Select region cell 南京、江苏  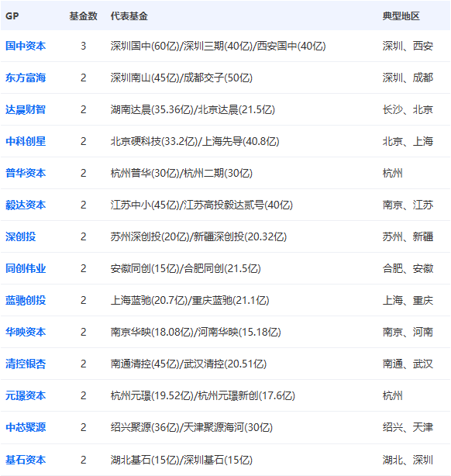point(408,205)
